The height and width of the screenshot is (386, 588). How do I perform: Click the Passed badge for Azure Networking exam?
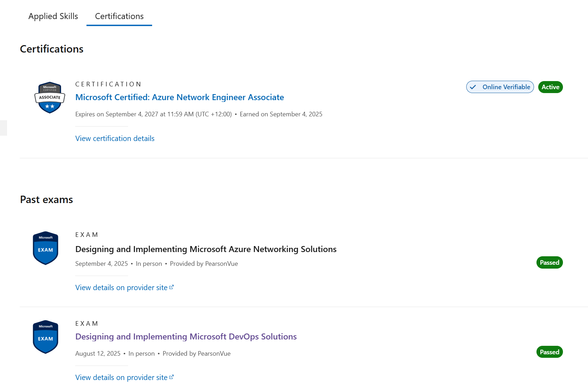pos(550,263)
